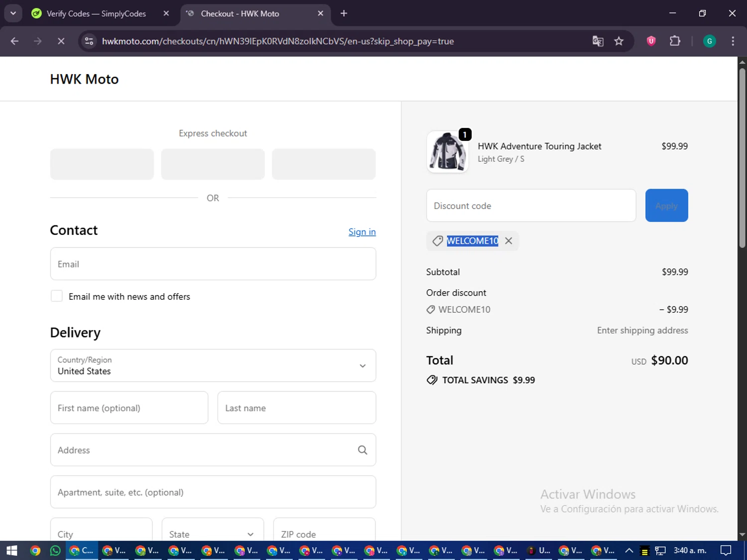Click the HWK Adventure Touring Jacket thumbnail
The height and width of the screenshot is (560, 747).
[447, 152]
